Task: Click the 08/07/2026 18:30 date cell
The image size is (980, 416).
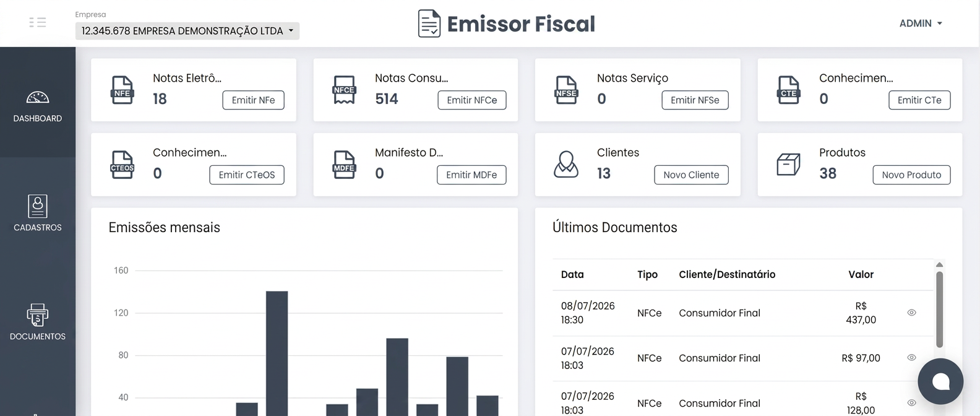Action: [x=588, y=313]
